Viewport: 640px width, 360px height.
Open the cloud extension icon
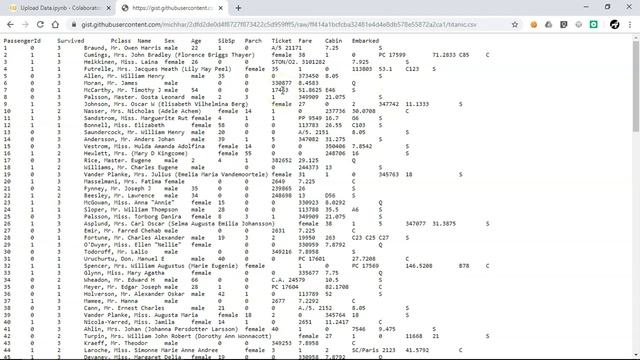(x=549, y=24)
